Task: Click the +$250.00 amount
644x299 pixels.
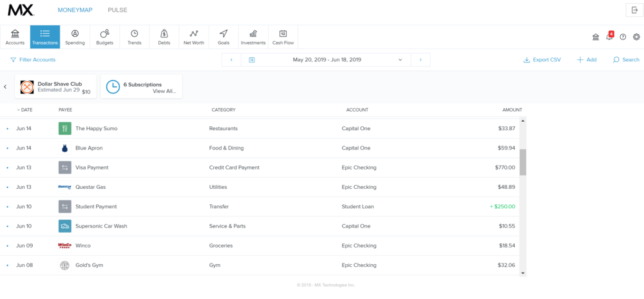Action: click(502, 207)
